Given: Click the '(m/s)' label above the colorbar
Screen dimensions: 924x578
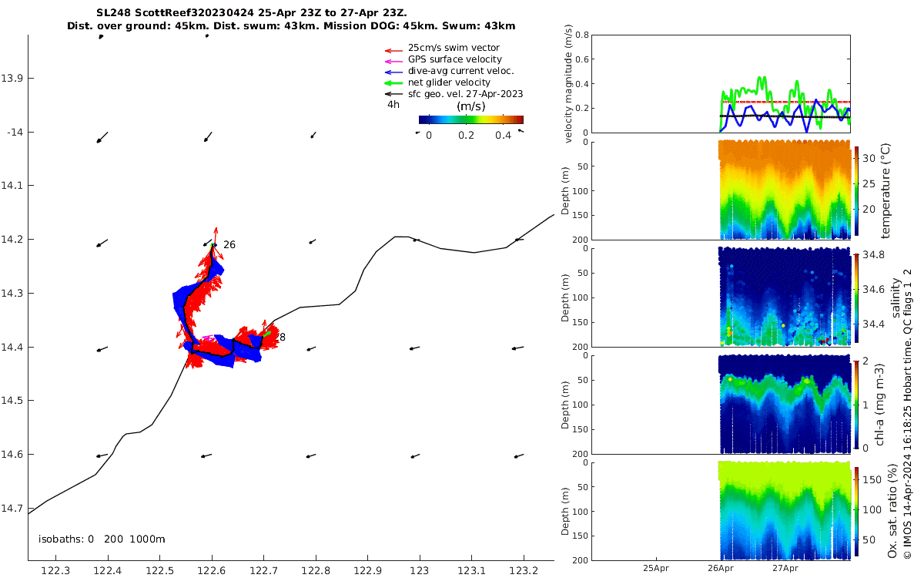Looking at the screenshot, I should pyautogui.click(x=470, y=106).
